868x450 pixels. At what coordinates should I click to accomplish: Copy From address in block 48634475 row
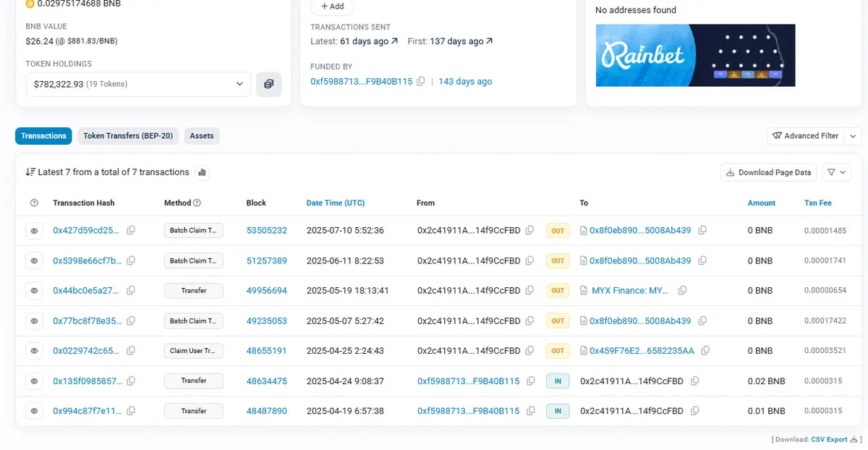point(530,381)
